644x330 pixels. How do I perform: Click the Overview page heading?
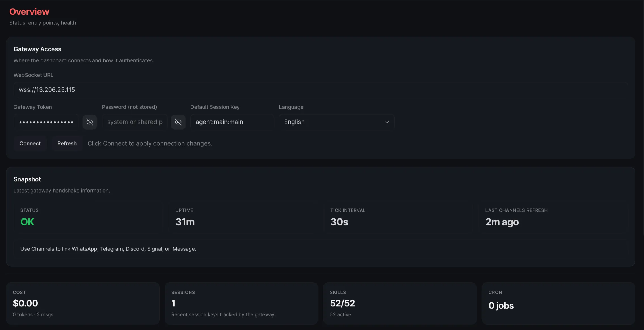click(x=29, y=12)
